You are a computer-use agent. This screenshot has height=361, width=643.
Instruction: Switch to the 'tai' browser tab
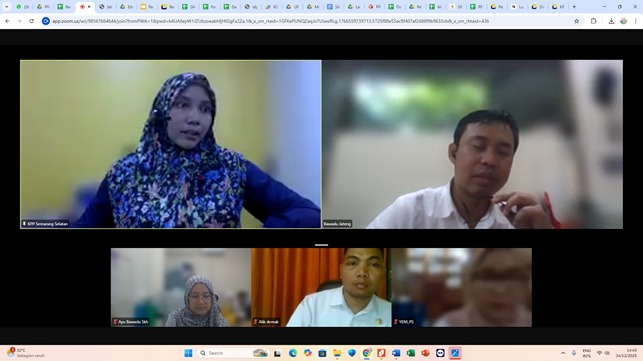106,7
